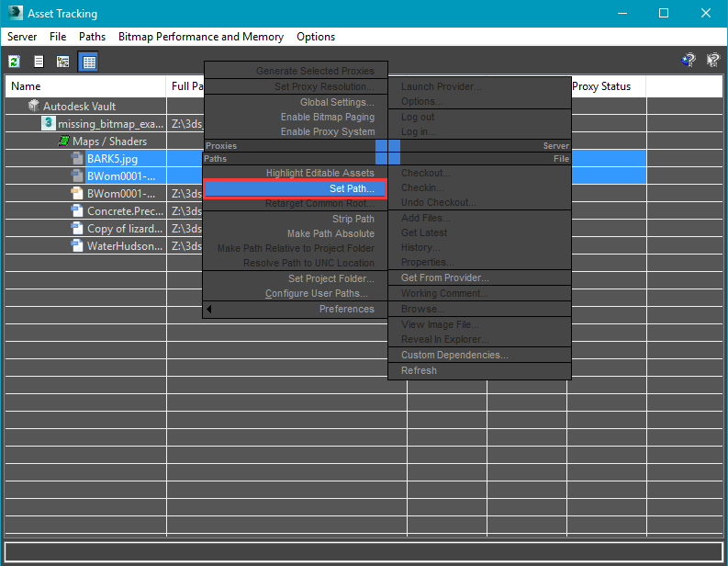Choose Set Project Folder...

point(331,278)
